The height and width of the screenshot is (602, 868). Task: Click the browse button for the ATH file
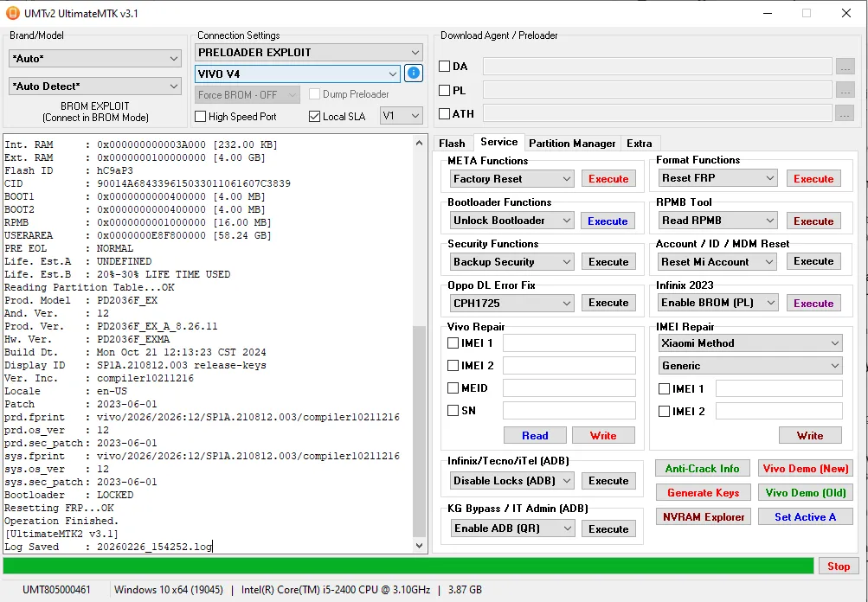coord(845,113)
